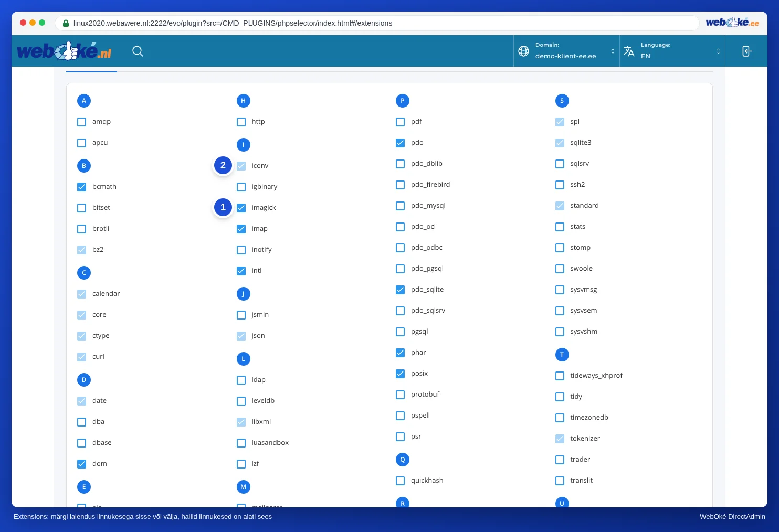
Task: Click the translate icon beside Language
Action: click(629, 51)
